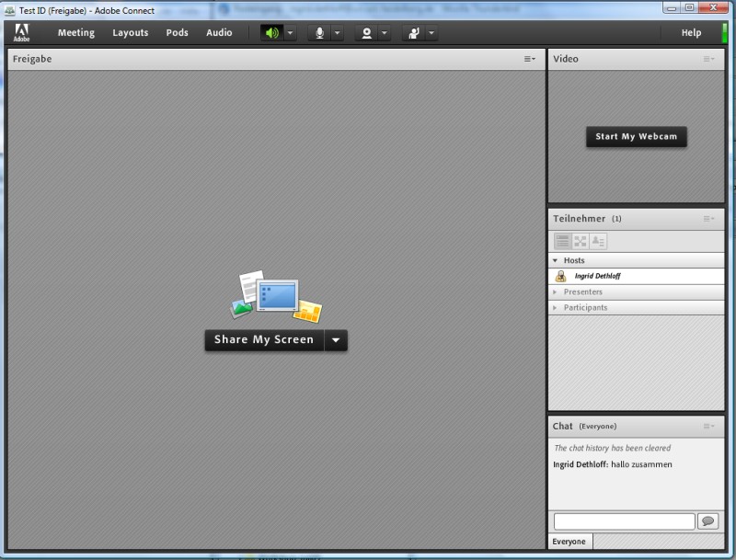736x560 pixels.
Task: Toggle the green speaker audio button
Action: click(x=272, y=33)
